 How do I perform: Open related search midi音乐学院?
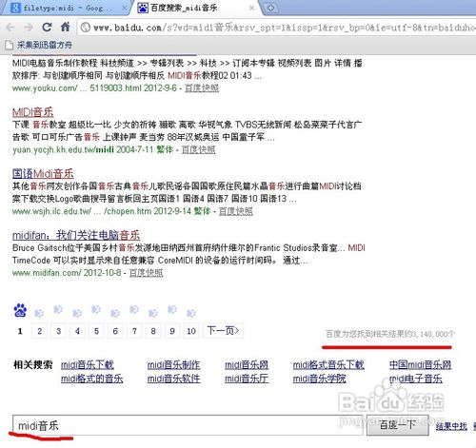point(319,379)
